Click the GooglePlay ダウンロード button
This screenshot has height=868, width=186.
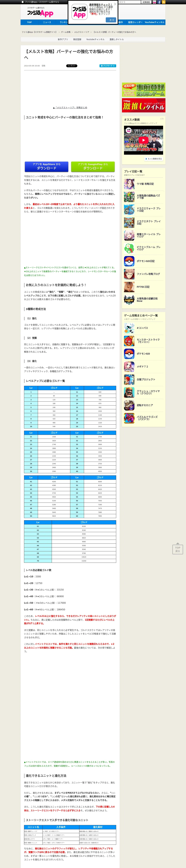pyautogui.click(x=93, y=167)
